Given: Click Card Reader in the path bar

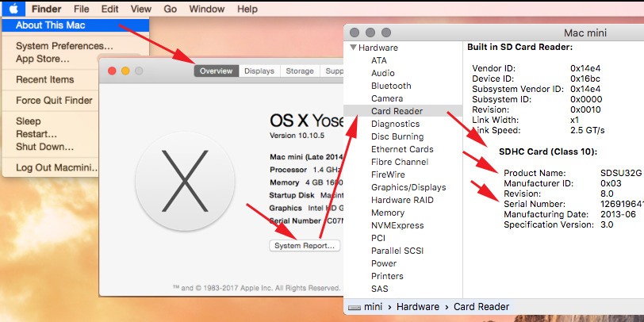Looking at the screenshot, I should click(x=481, y=307).
